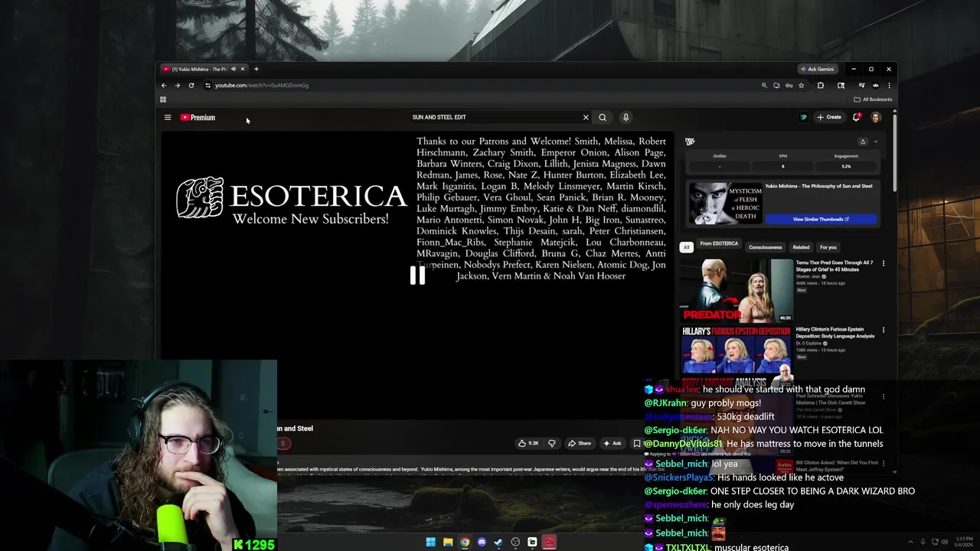This screenshot has width=980, height=551.
Task: Share the video
Action: [x=580, y=443]
